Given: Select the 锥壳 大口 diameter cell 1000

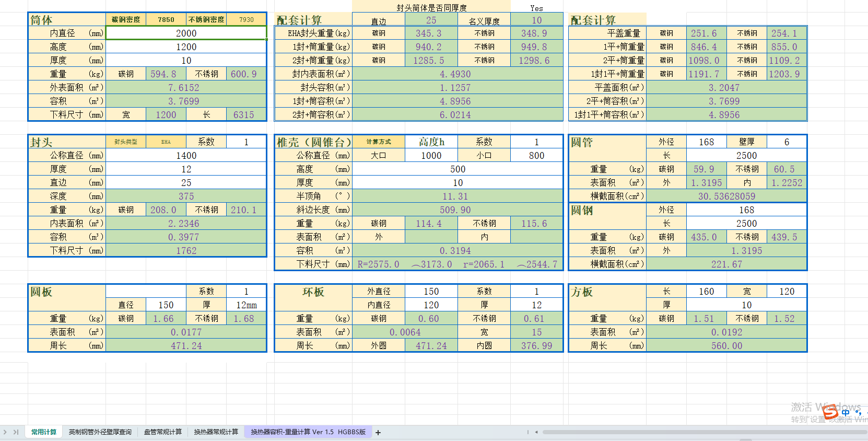Looking at the screenshot, I should click(x=431, y=155).
